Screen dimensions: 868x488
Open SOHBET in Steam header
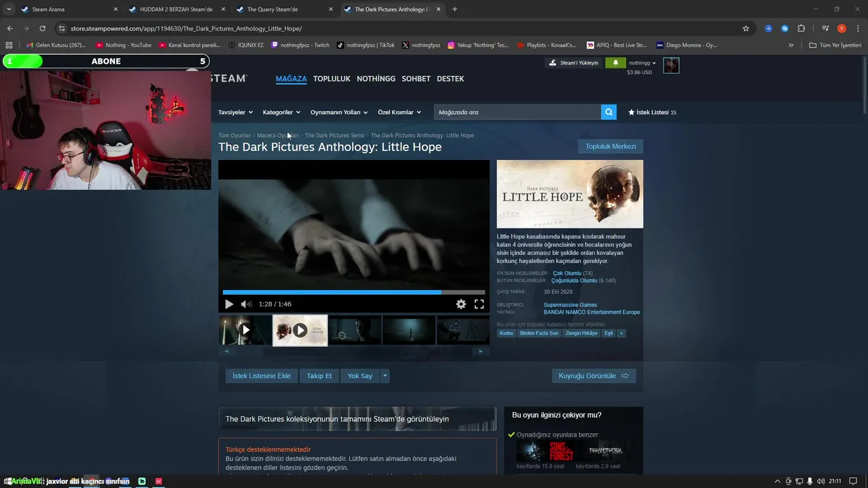point(416,79)
